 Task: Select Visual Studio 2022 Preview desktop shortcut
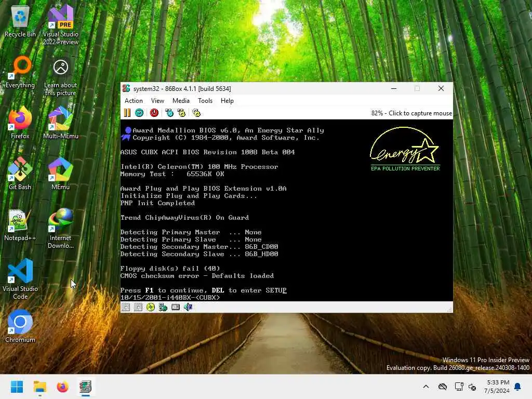pyautogui.click(x=61, y=25)
